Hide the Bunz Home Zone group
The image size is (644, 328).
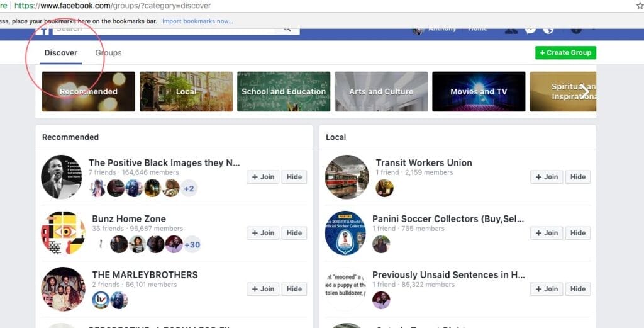[294, 233]
